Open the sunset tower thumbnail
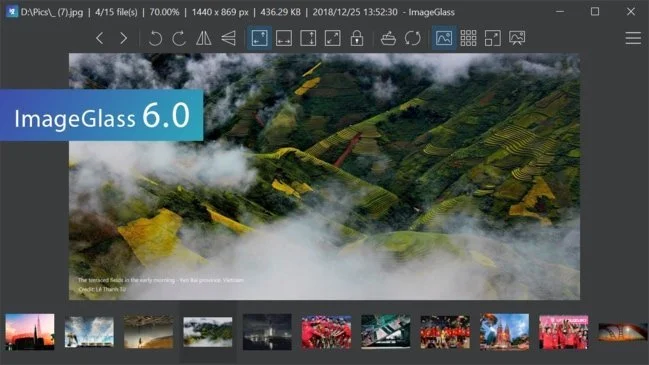This screenshot has height=365, width=649. [x=30, y=332]
